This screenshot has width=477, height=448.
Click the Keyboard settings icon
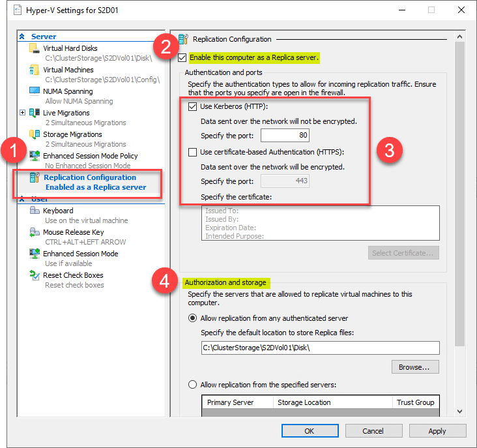35,210
